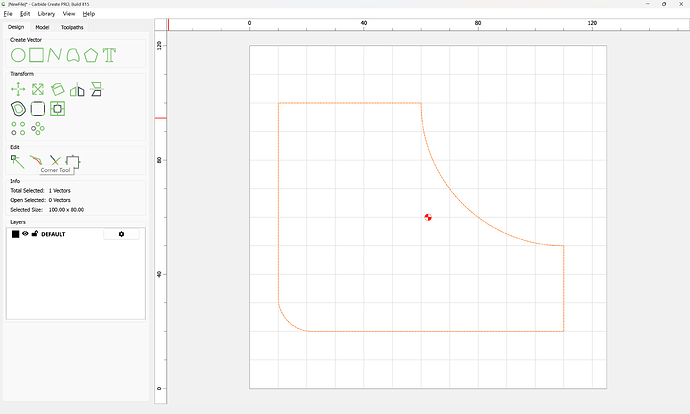
Task: Open the View menu
Action: point(69,14)
